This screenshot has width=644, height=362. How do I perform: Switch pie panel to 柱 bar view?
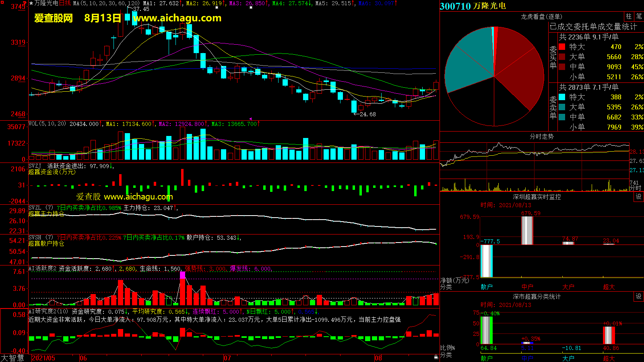point(629,16)
